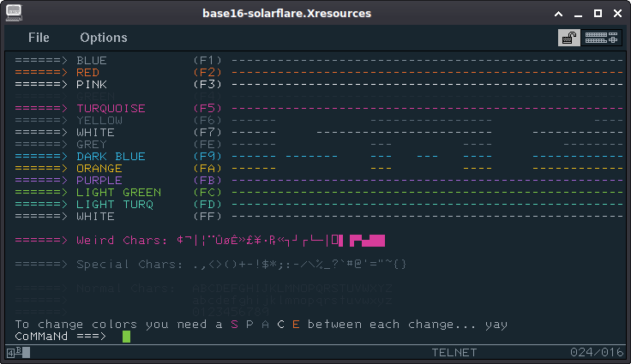
Task: Click the 'Special Chars:' label
Action: click(130, 265)
